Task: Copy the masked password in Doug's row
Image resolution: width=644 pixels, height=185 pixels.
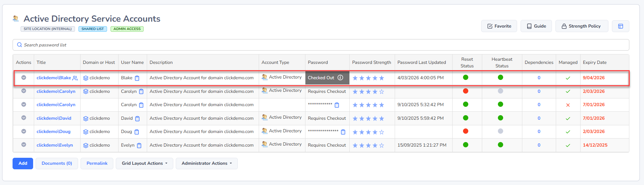Action: tap(343, 132)
